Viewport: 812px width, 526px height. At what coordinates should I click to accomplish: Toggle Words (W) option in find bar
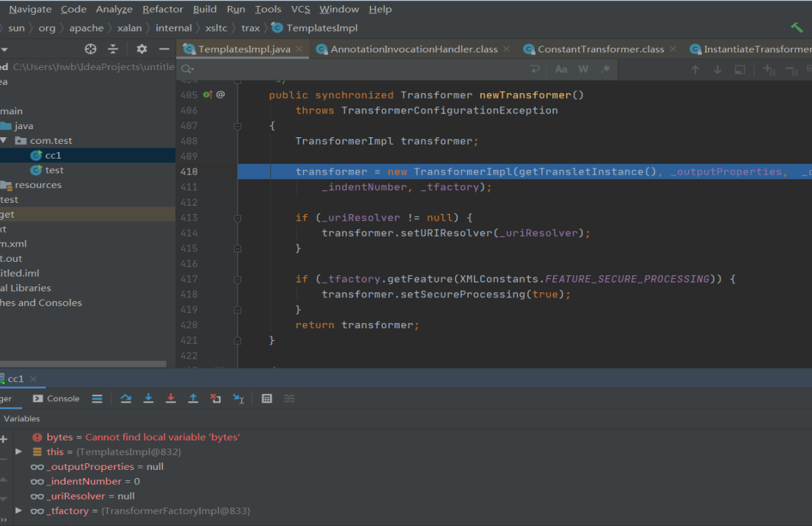point(583,69)
